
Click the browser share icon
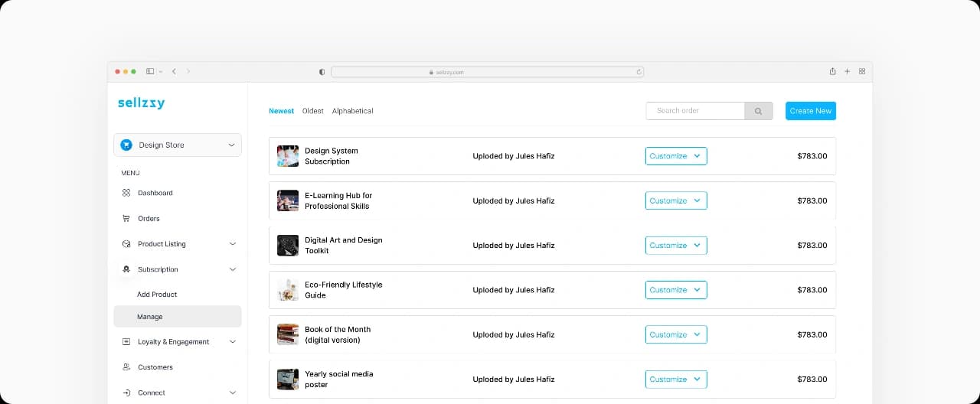tap(832, 71)
